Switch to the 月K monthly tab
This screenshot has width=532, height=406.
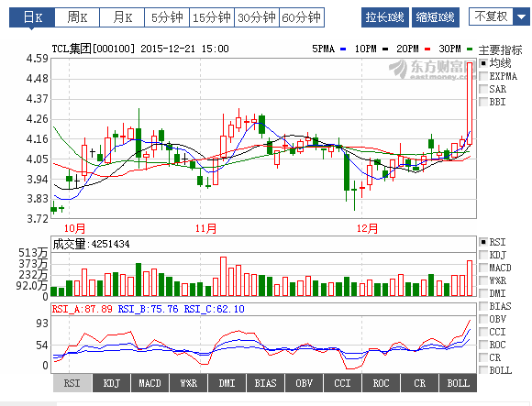(x=122, y=17)
